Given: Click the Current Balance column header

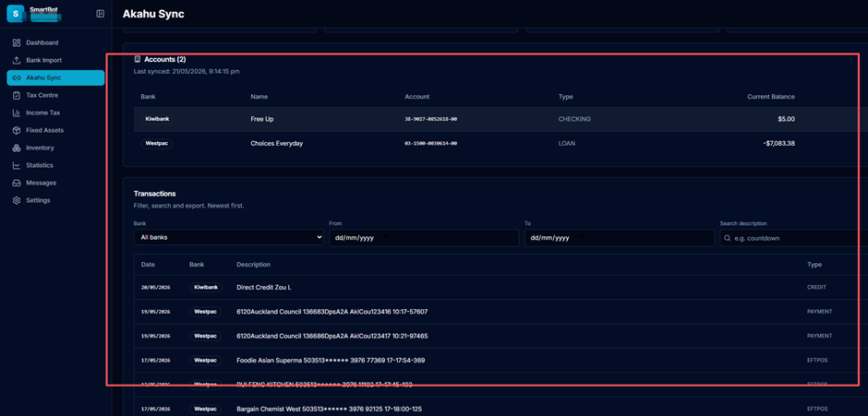Looking at the screenshot, I should pyautogui.click(x=771, y=97).
